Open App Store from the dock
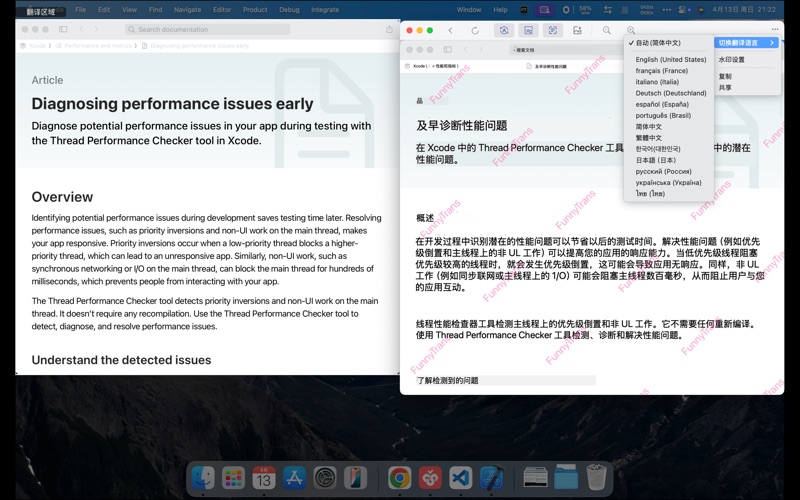 coord(294,478)
